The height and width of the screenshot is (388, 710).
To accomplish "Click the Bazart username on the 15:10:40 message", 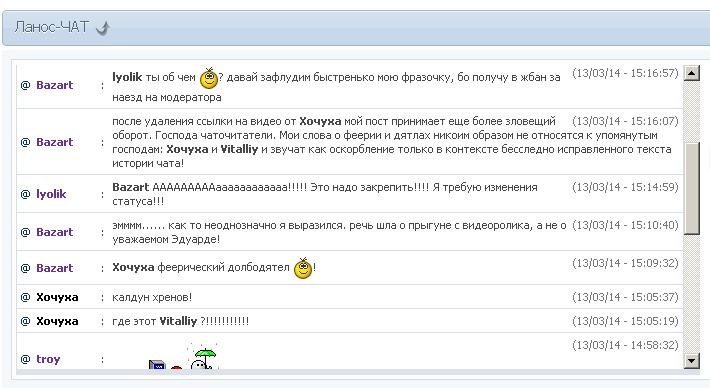I will pos(54,232).
